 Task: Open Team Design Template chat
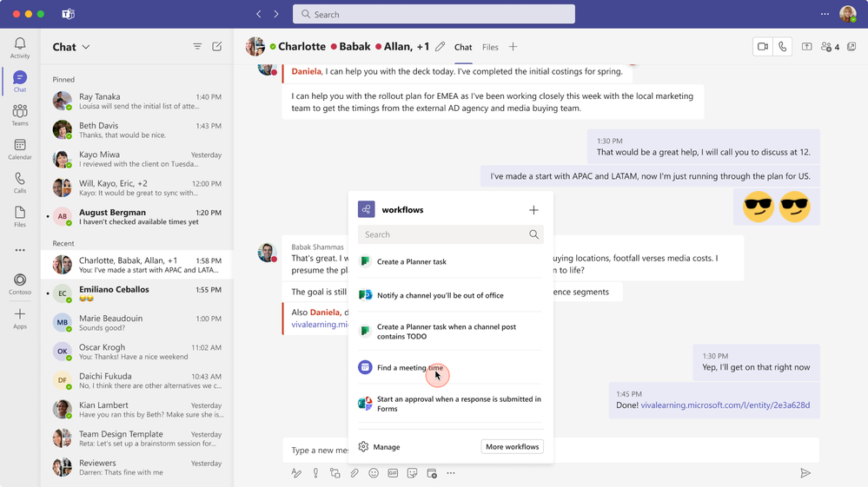(136, 438)
